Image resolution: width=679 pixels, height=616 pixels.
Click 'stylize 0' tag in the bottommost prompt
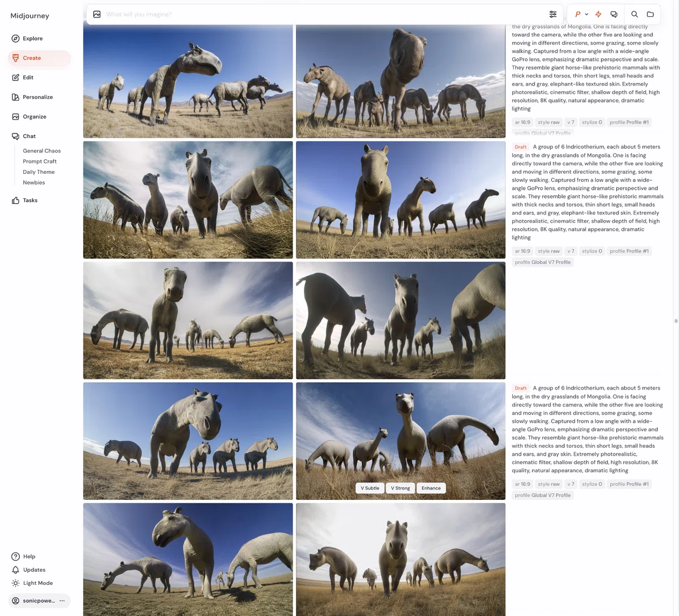click(x=592, y=484)
